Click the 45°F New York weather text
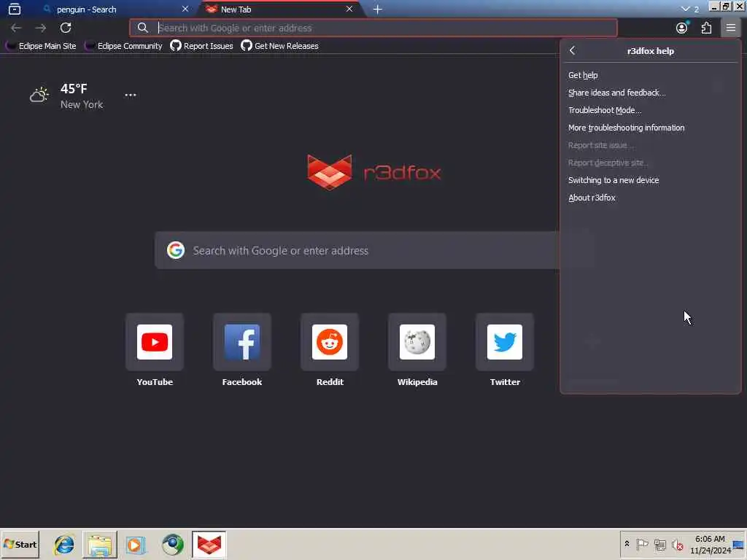 coord(82,96)
